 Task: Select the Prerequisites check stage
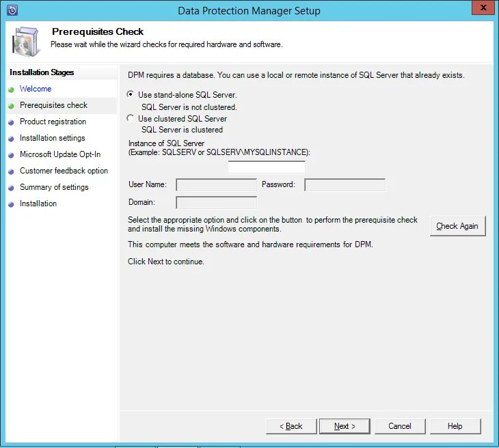pos(53,105)
